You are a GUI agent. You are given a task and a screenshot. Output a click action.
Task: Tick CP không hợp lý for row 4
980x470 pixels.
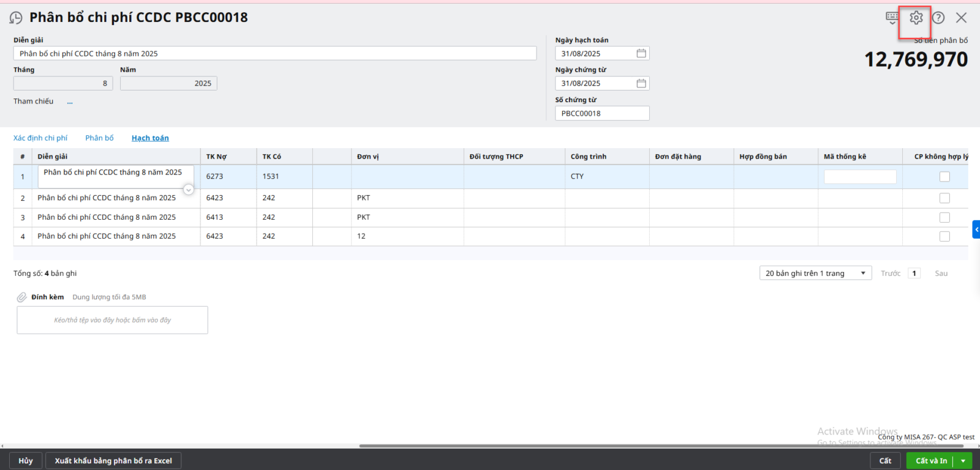tap(944, 236)
